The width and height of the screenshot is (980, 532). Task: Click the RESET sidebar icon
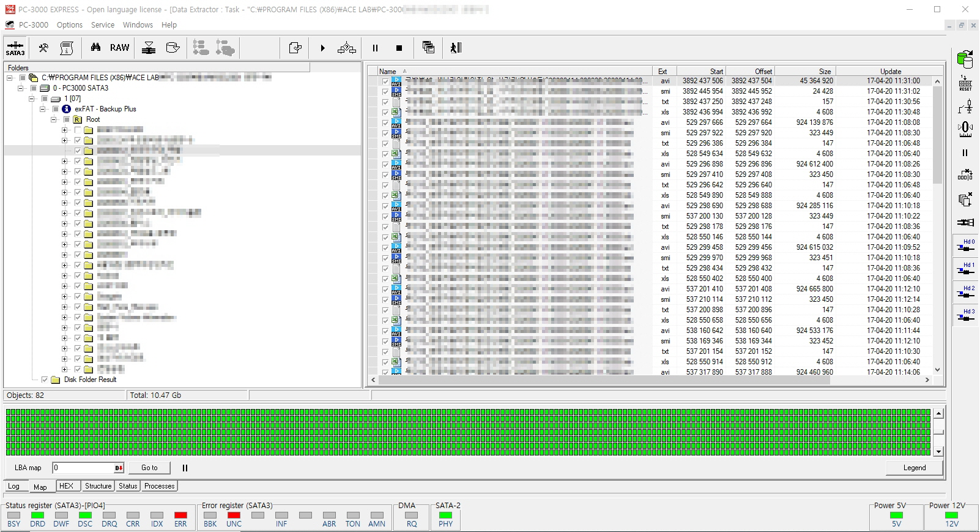click(x=965, y=84)
